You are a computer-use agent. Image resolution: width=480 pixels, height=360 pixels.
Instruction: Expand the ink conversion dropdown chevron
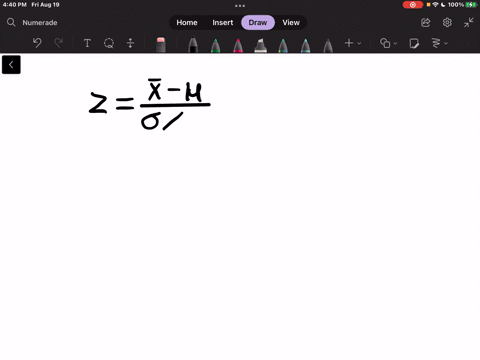pos(446,43)
